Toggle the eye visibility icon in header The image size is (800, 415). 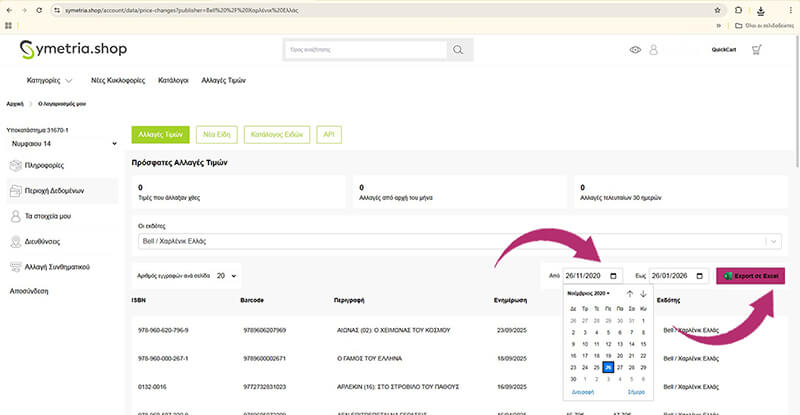(635, 49)
